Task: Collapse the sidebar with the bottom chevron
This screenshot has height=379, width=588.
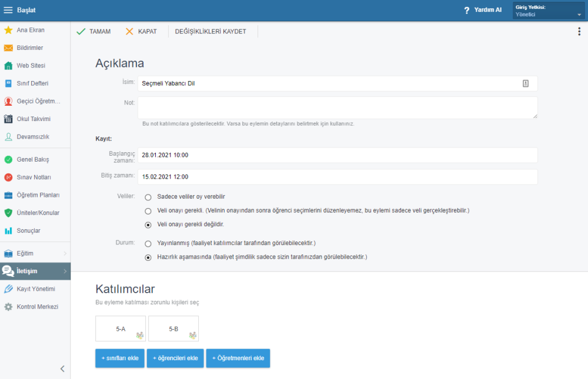Action: click(x=62, y=369)
